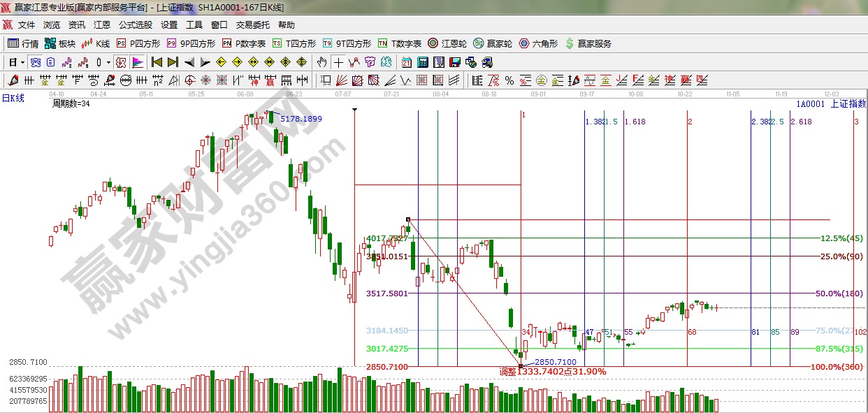This screenshot has height=413, width=868.
Task: Toggle the 权 adjusted price button
Action: coord(122,62)
